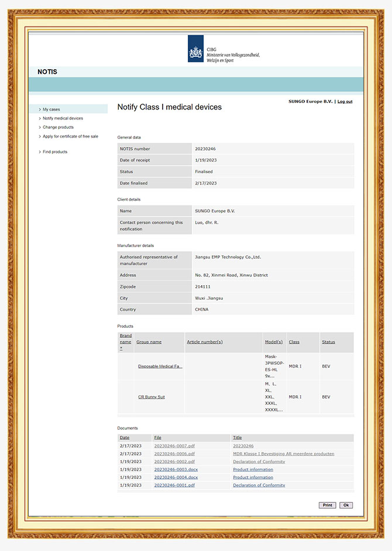Open My cases in sidebar
This screenshot has height=551, width=392.
click(51, 109)
